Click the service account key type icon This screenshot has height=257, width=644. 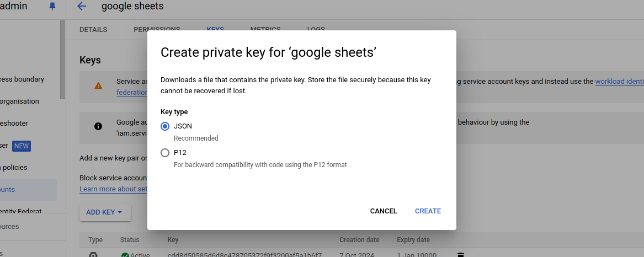(93, 255)
